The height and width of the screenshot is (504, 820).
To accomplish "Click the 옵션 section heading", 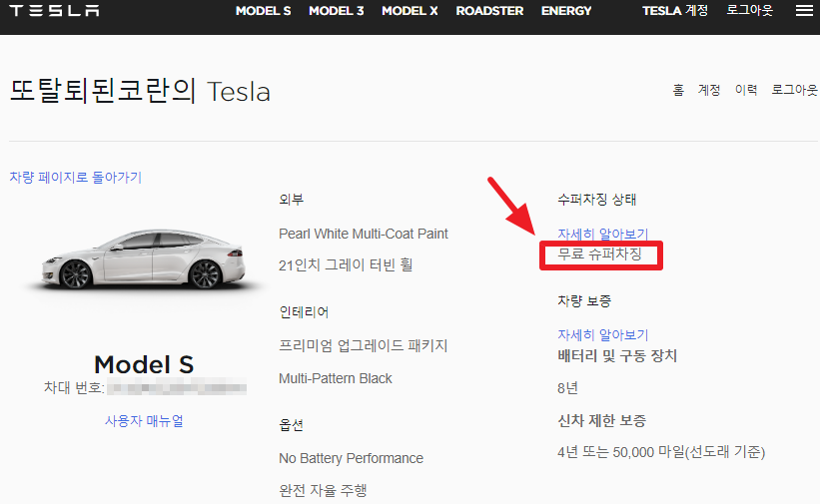I will (x=292, y=425).
